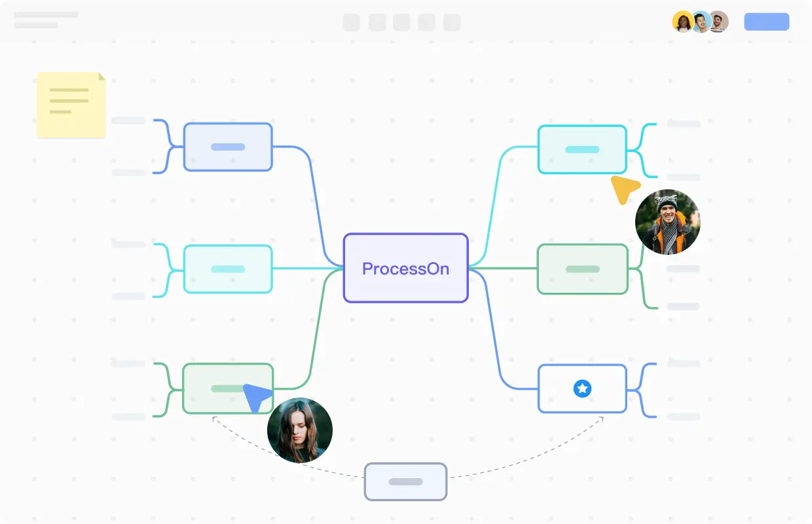This screenshot has width=812, height=524.
Task: Click the yellow cursor arrow pointer
Action: (624, 189)
